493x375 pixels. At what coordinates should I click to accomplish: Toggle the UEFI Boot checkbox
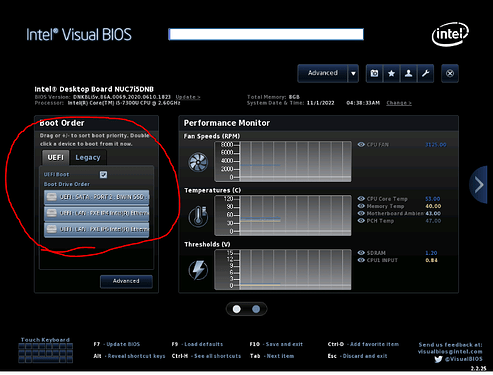coord(103,174)
